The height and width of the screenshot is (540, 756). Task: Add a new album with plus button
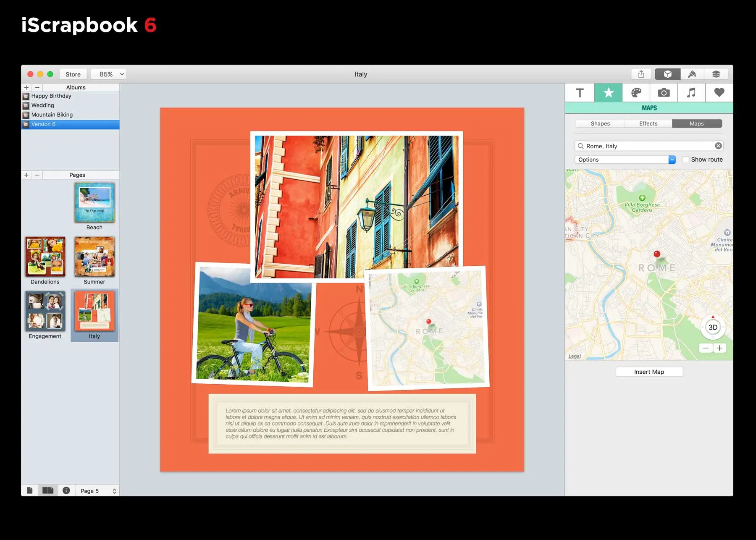coord(26,87)
